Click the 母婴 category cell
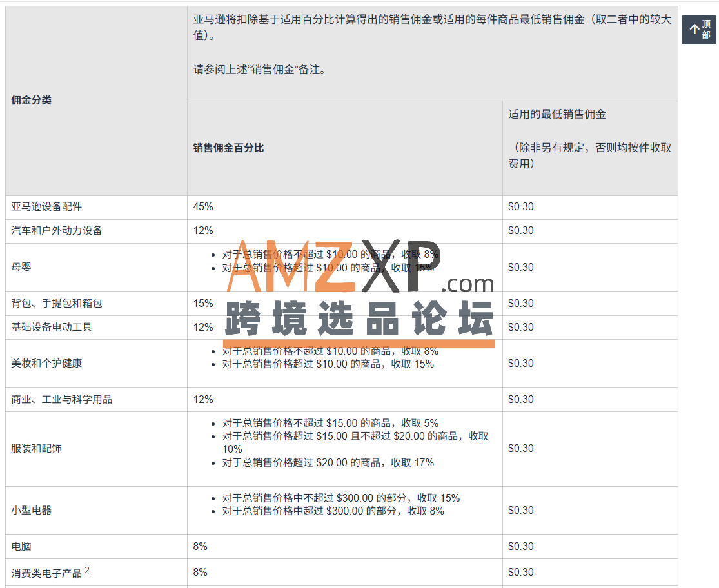The height and width of the screenshot is (588, 719). (21, 268)
